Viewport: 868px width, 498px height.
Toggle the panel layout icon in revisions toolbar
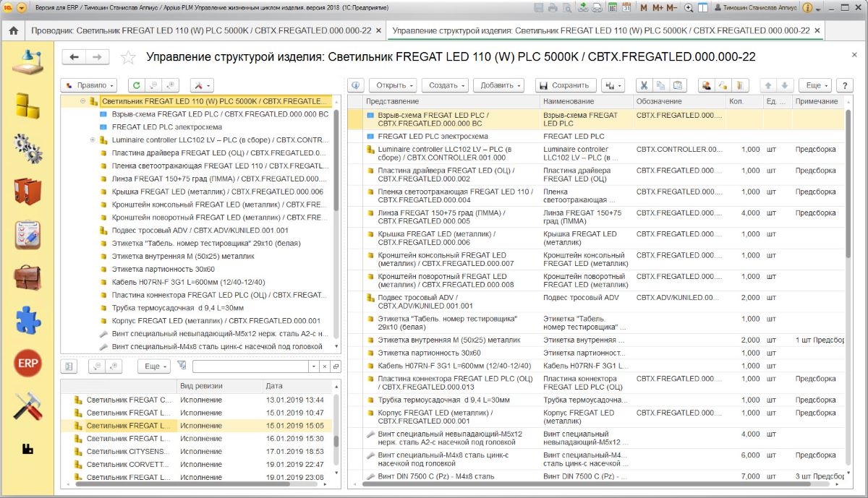68,366
